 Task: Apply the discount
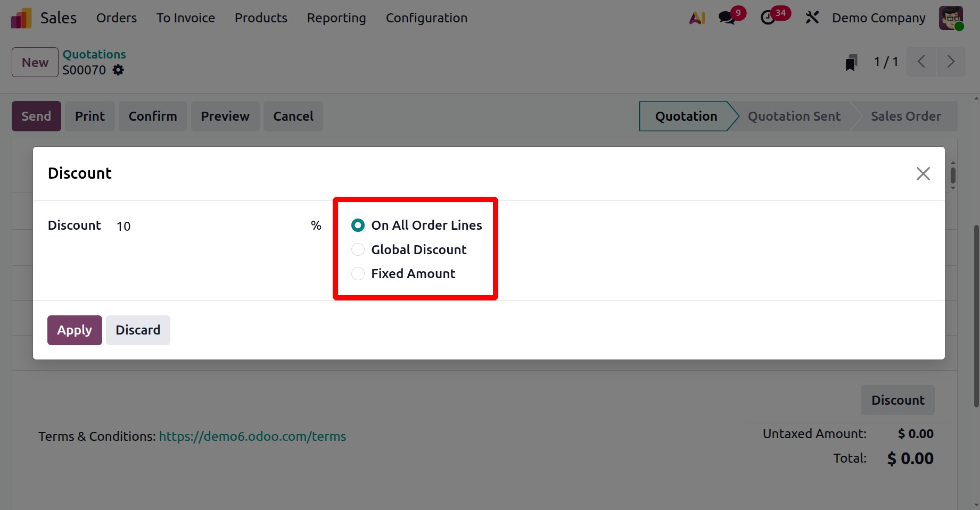pos(74,330)
